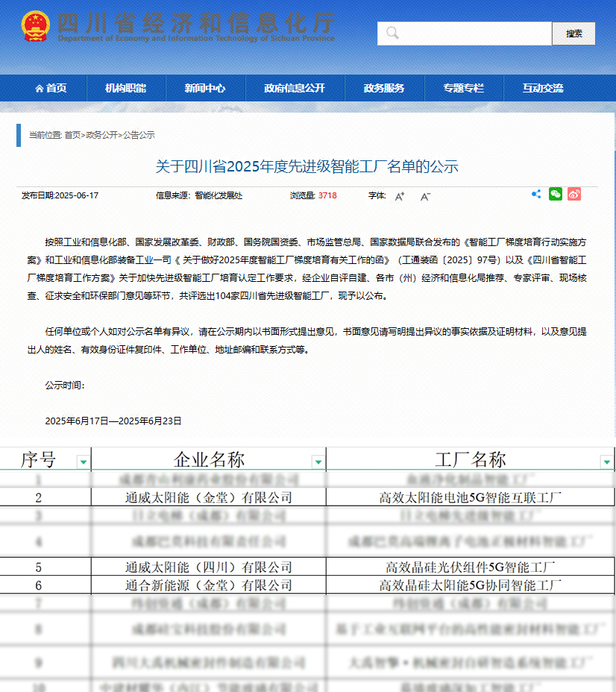Click the blue share icon

coord(536,194)
